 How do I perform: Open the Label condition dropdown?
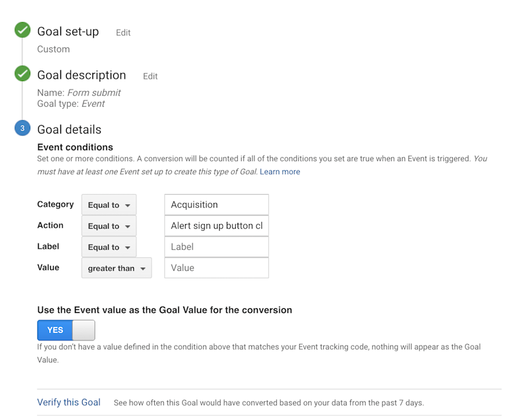pos(109,247)
